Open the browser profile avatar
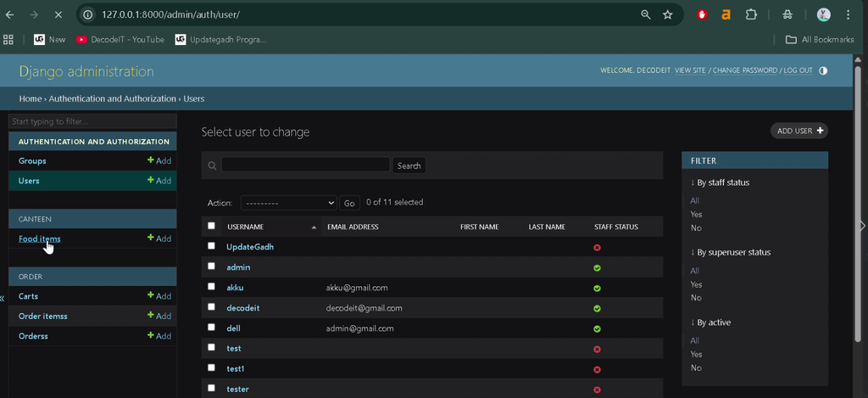Screen dimensions: 868x398 824,15
